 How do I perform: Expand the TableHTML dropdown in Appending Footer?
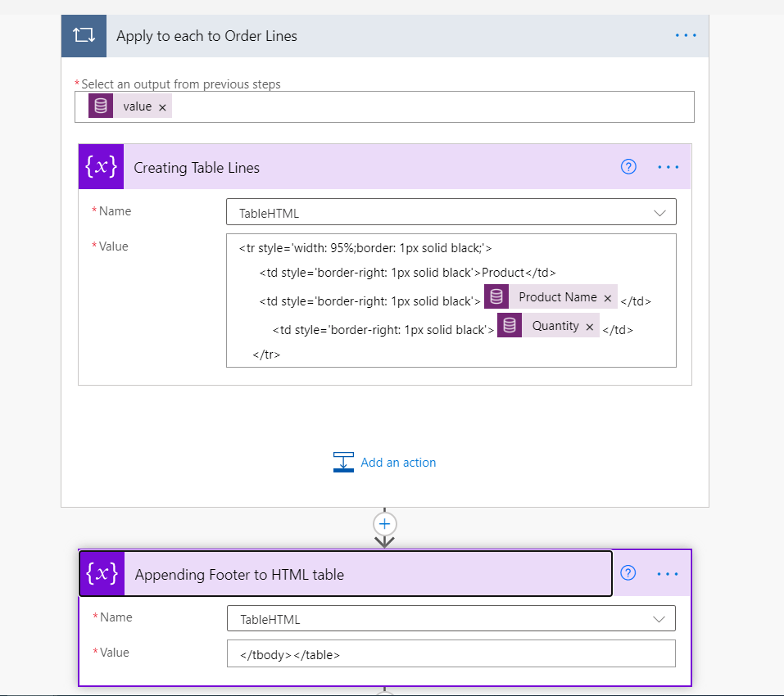(x=659, y=619)
